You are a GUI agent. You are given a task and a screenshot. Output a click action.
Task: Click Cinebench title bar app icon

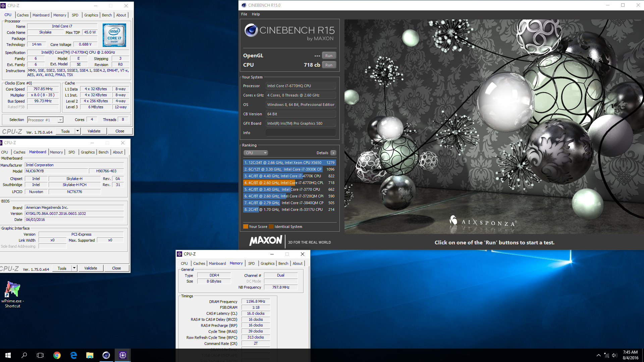pos(244,5)
